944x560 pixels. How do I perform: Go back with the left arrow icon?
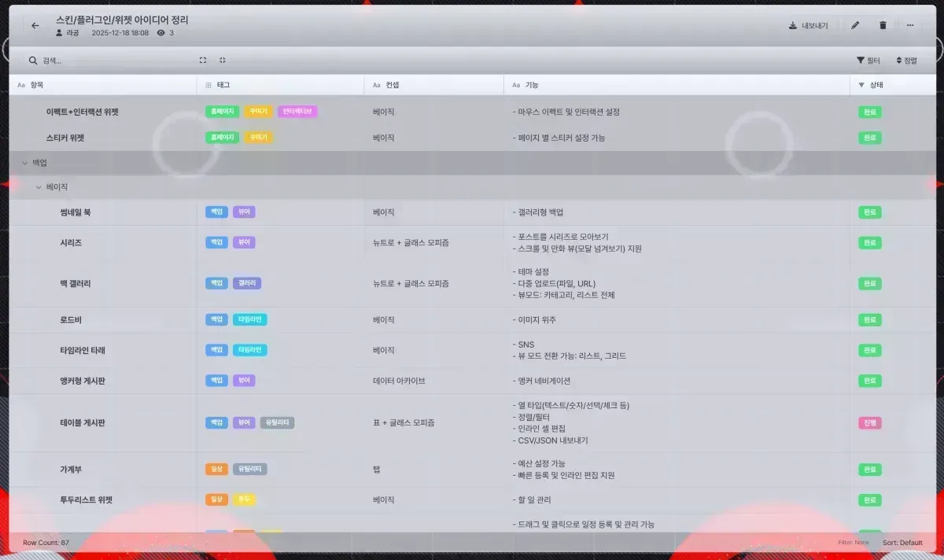(35, 25)
